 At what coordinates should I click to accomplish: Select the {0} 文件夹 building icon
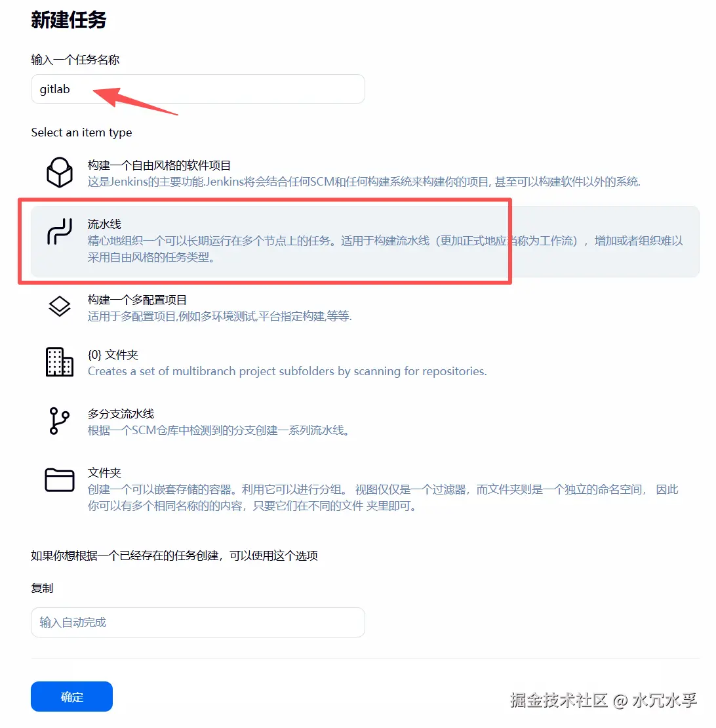(60, 361)
